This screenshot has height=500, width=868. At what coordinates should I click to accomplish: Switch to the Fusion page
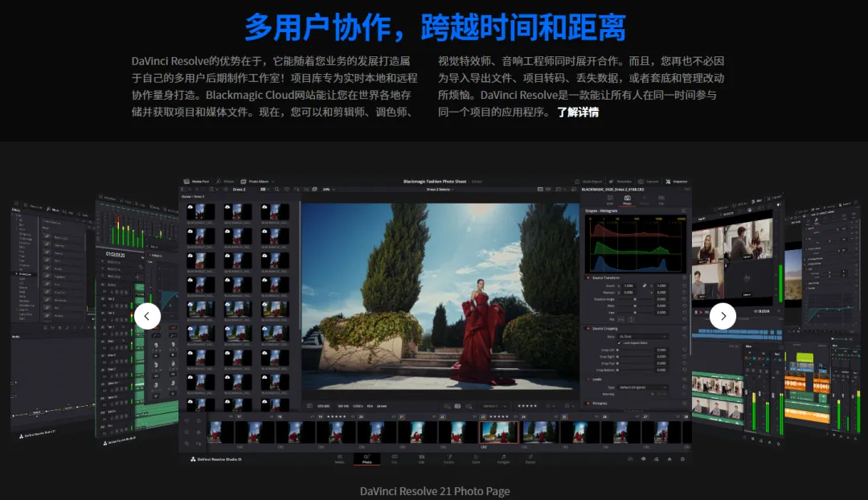[449, 459]
